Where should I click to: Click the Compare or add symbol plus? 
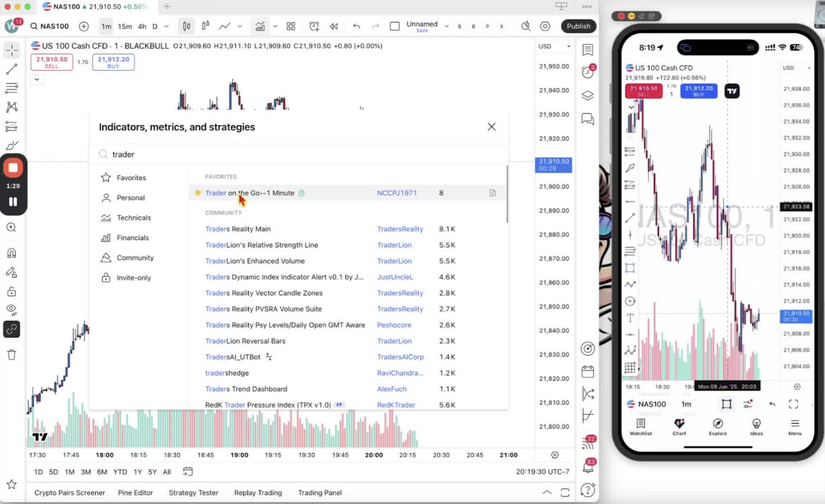83,26
